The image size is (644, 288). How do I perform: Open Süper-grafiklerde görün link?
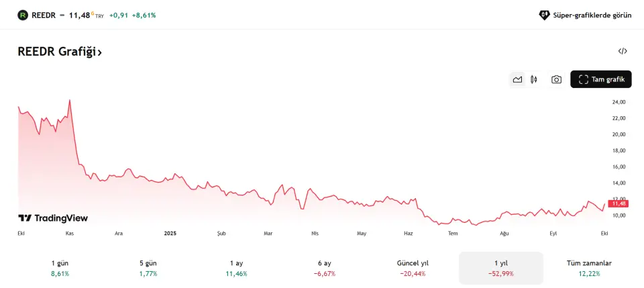click(592, 15)
